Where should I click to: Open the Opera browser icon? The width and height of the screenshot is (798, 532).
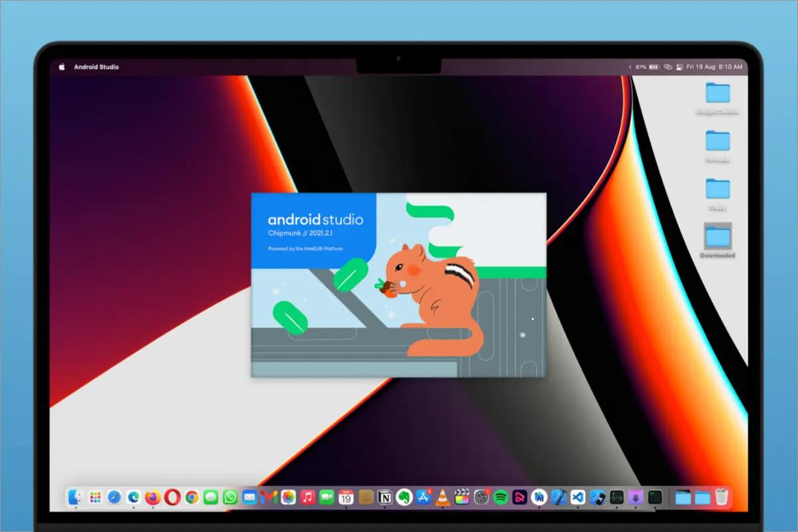172,497
